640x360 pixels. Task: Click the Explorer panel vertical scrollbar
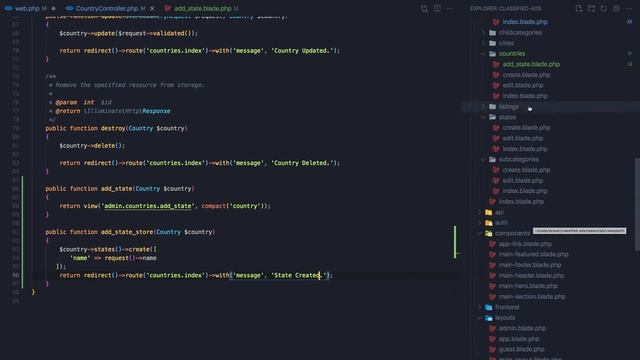coord(637,204)
